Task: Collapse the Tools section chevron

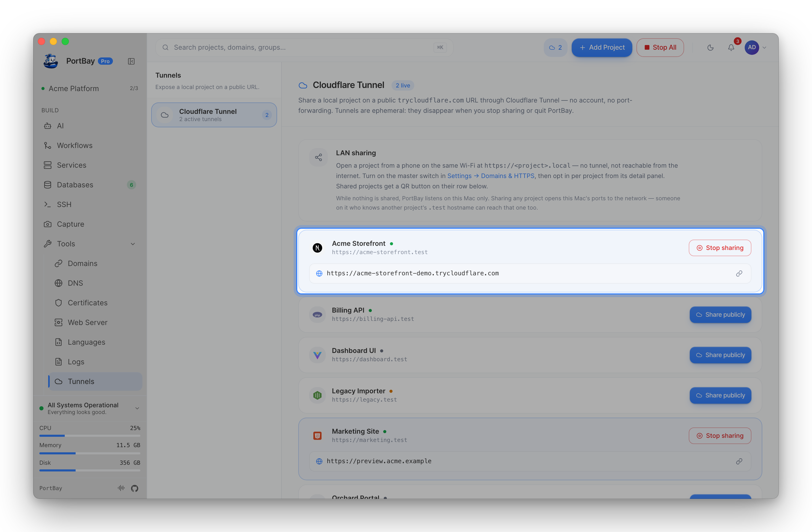Action: 133,244
